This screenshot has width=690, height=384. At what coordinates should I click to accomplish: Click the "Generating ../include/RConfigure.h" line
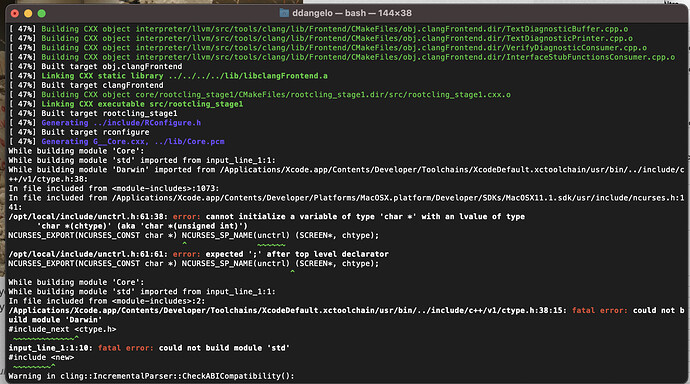tap(105, 123)
